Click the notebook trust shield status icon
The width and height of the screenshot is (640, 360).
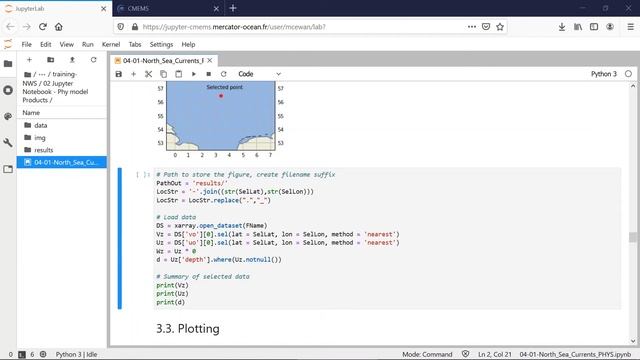(465, 354)
